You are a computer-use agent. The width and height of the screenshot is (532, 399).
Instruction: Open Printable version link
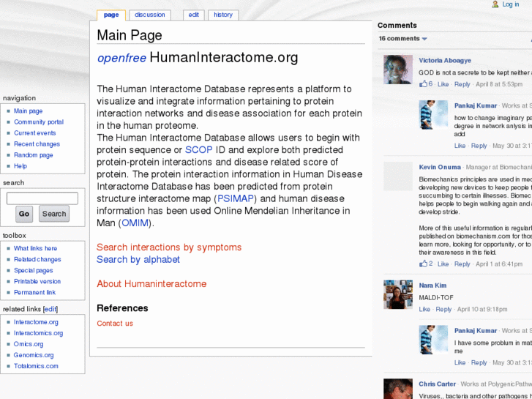tap(37, 282)
